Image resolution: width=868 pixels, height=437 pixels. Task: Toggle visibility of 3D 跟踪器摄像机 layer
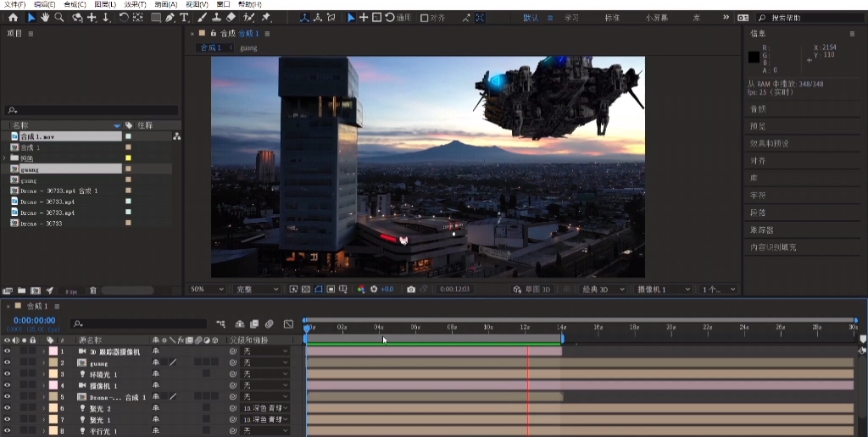(x=8, y=351)
